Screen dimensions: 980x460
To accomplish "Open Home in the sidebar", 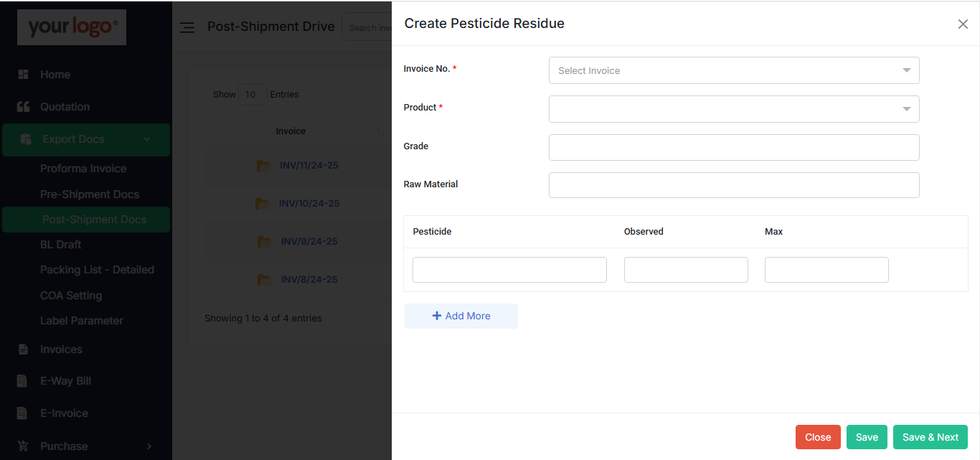I will 55,75.
